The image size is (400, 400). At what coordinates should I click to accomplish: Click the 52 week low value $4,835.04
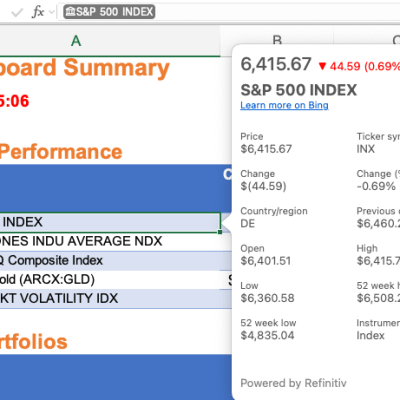tap(267, 335)
